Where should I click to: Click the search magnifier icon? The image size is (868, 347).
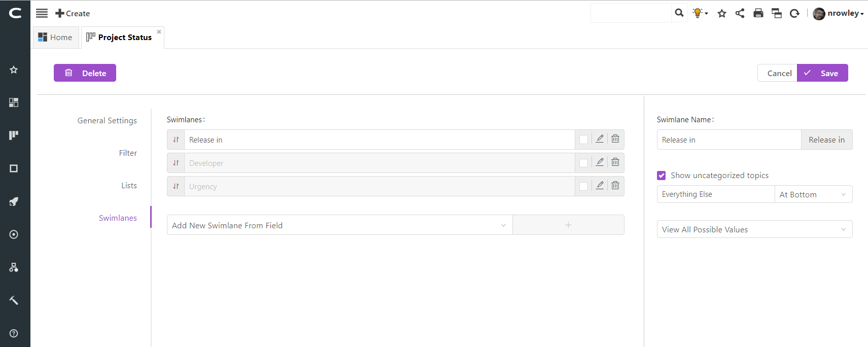click(679, 13)
